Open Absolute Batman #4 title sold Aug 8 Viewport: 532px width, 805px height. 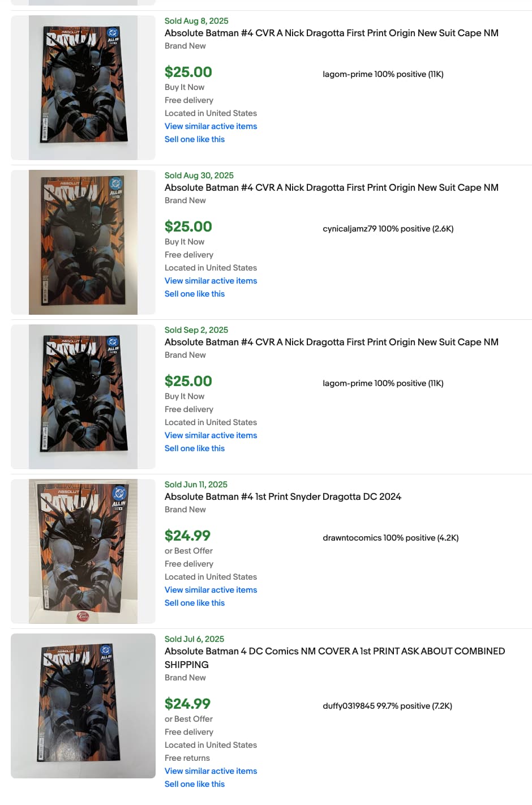tap(332, 33)
